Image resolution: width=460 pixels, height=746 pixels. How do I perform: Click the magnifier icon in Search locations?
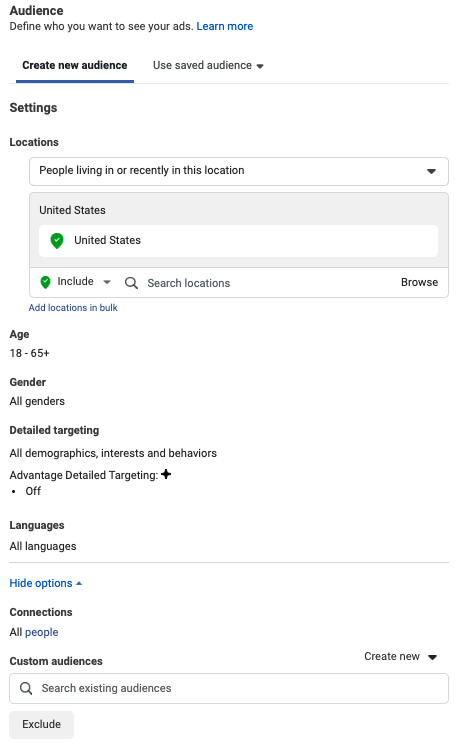[131, 284]
